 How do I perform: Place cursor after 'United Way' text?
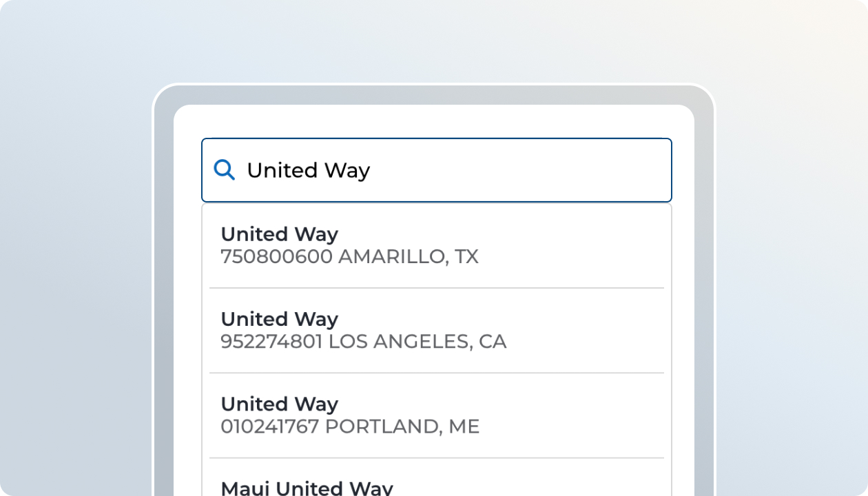point(372,169)
